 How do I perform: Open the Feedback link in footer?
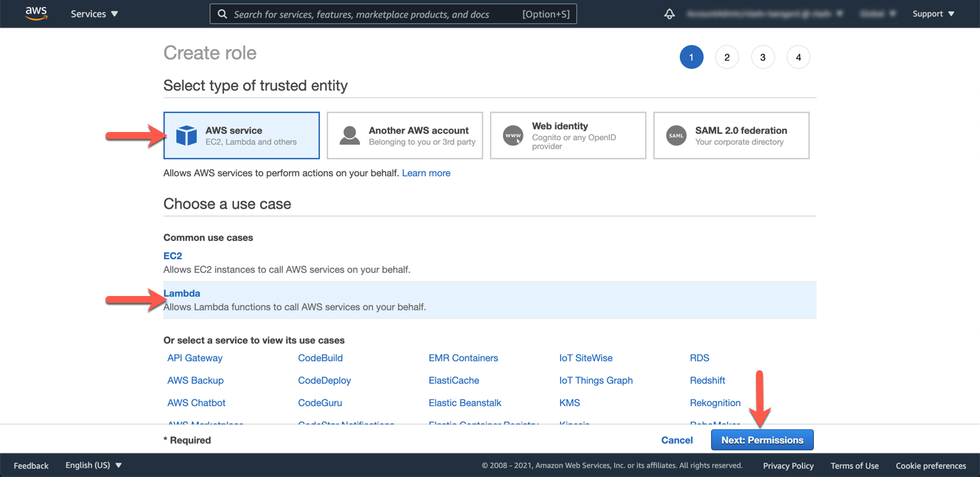click(x=31, y=465)
